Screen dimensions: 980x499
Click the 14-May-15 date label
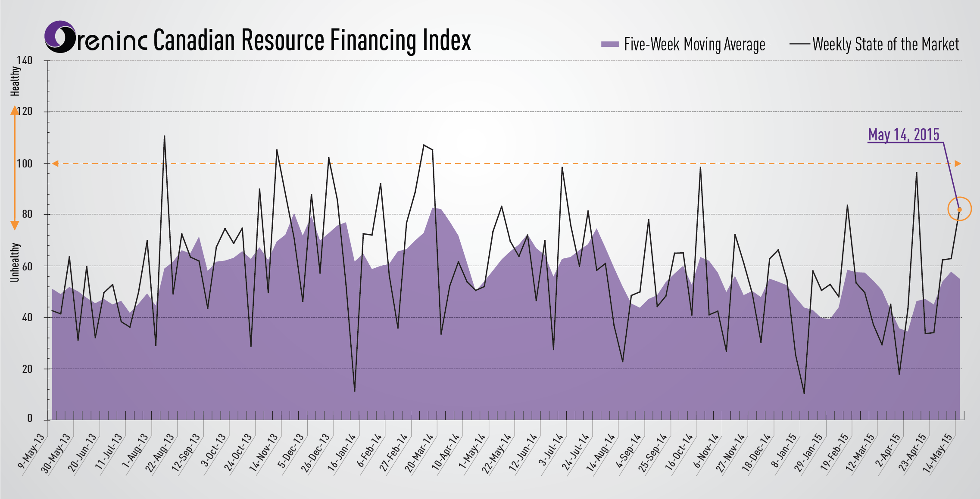[x=938, y=454]
